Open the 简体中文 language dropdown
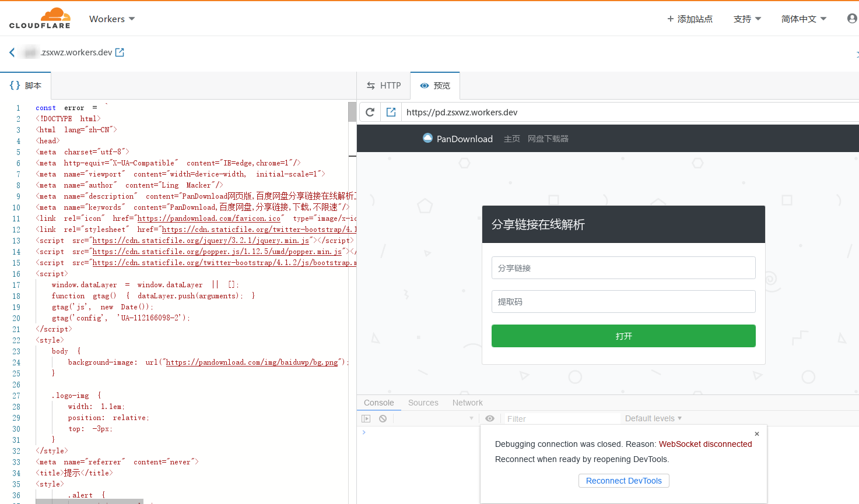Screen dimensions: 859x504 (x=804, y=19)
